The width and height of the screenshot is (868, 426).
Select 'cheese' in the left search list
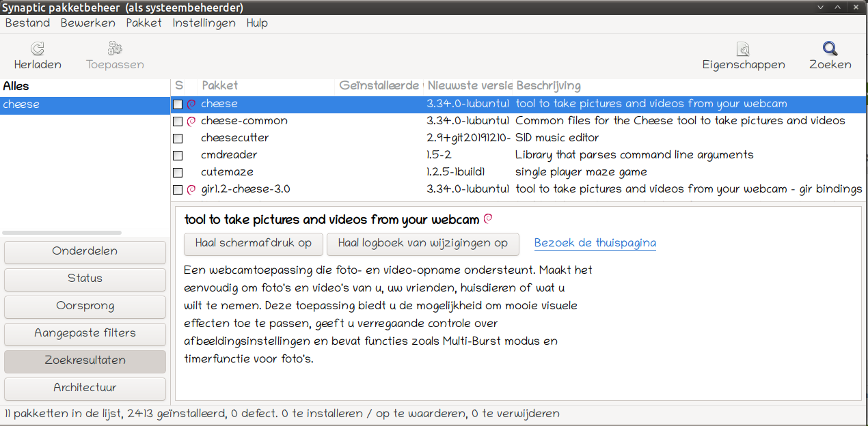pos(85,104)
